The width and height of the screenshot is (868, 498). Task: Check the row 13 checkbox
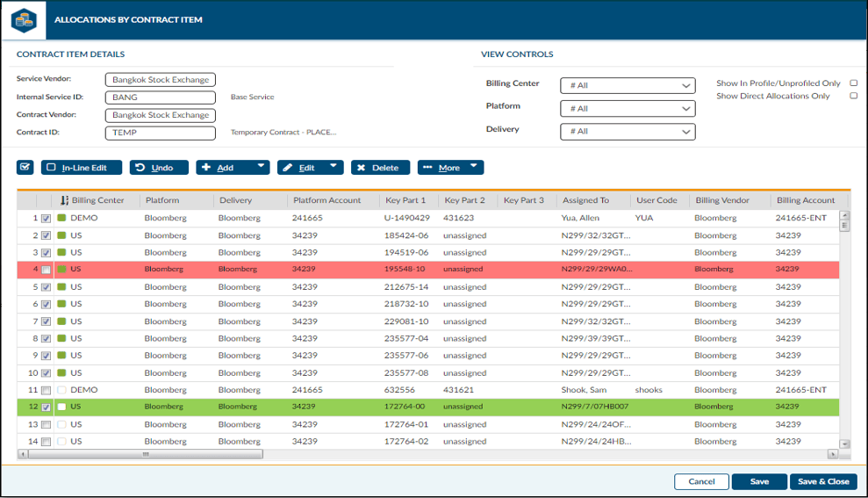coord(46,425)
